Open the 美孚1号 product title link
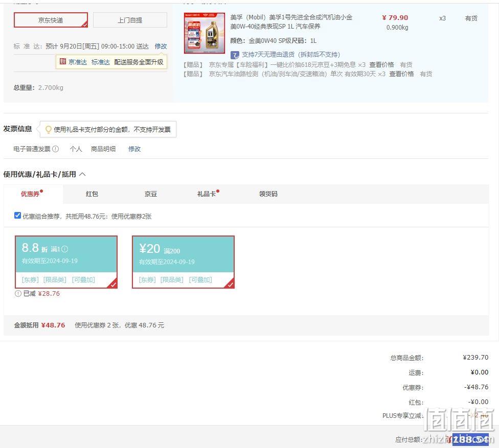The width and height of the screenshot is (499, 448). 291,21
